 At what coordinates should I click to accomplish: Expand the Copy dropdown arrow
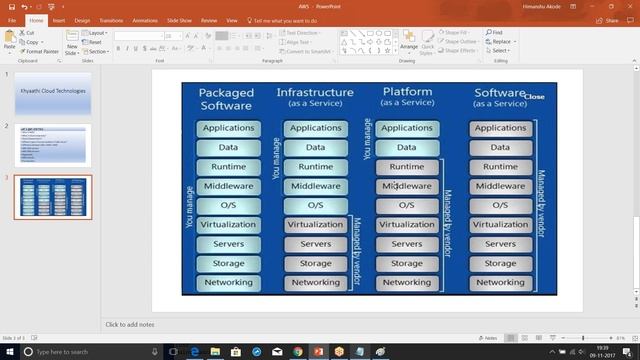[x=42, y=42]
